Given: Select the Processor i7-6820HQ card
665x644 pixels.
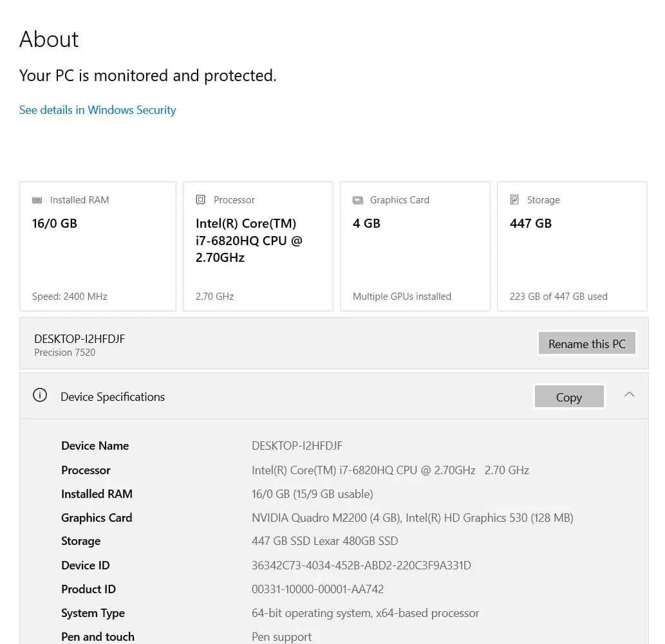Looking at the screenshot, I should point(258,246).
